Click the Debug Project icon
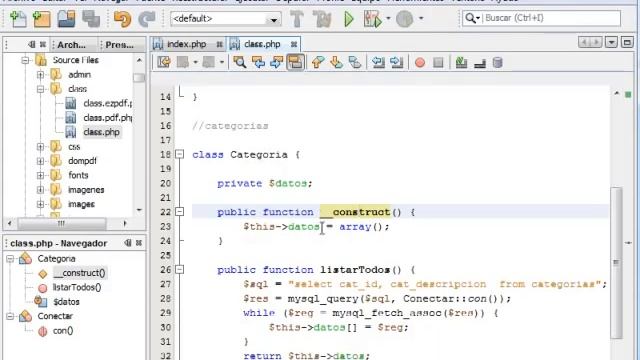Screen dimensions: 640x360 tap(372, 19)
